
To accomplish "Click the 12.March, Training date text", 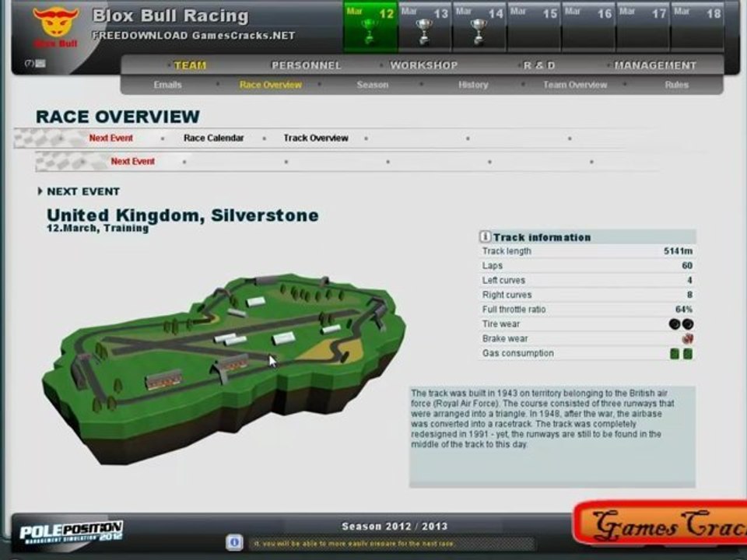I will tap(97, 228).
